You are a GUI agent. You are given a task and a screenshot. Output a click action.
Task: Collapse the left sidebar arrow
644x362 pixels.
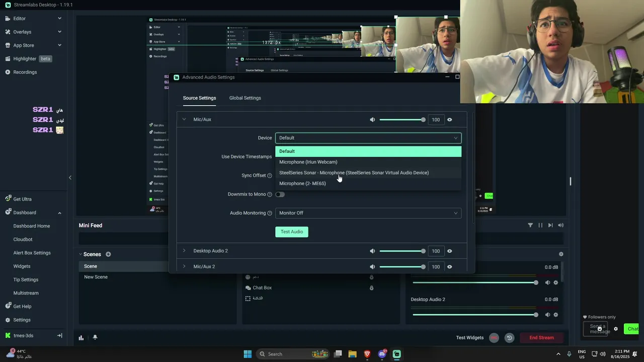tap(70, 177)
